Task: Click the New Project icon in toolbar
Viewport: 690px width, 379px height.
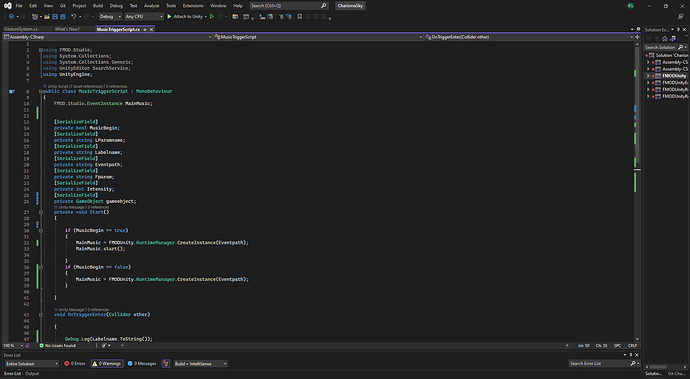Action: (x=35, y=17)
